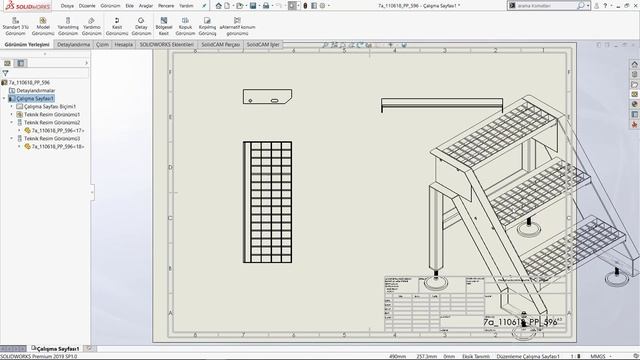Open the Dosya menu

67,6
